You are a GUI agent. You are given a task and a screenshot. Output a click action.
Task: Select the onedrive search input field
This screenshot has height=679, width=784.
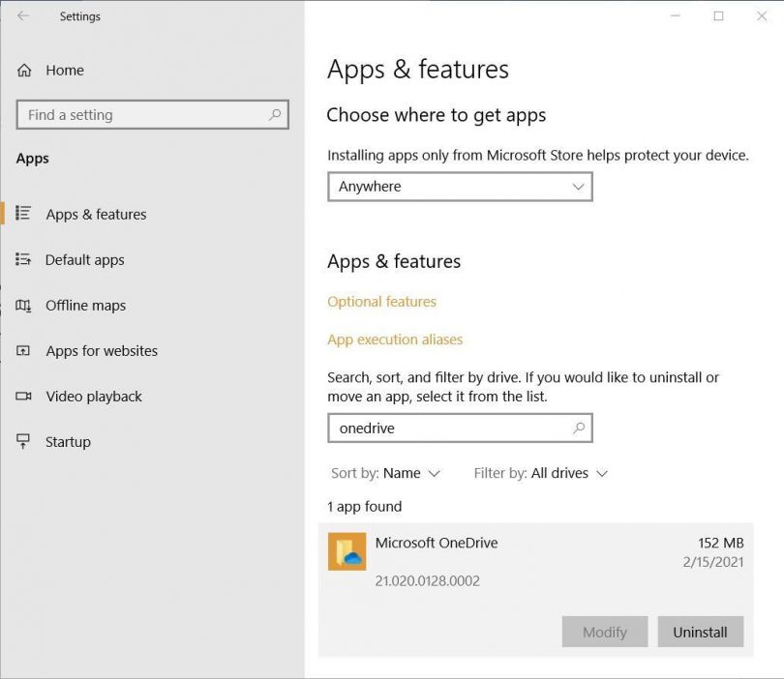(445, 428)
